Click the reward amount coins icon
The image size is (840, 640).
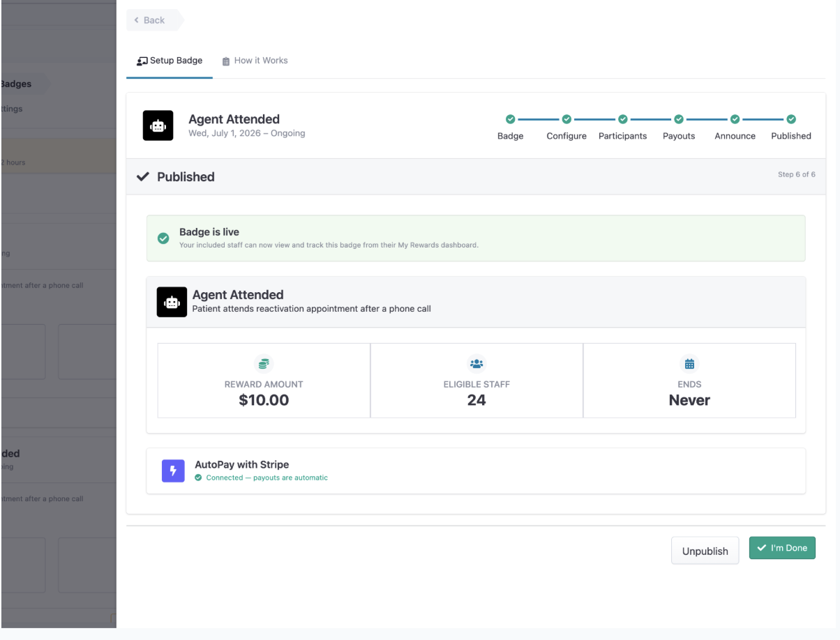pyautogui.click(x=264, y=364)
